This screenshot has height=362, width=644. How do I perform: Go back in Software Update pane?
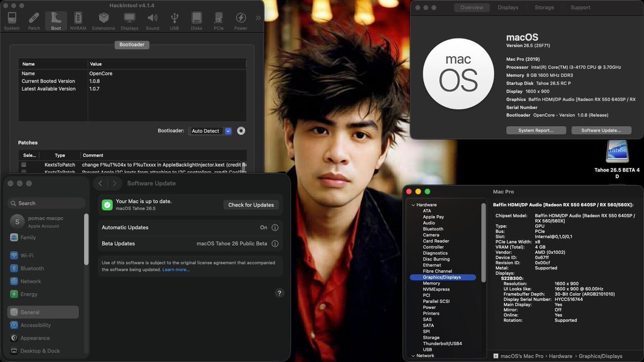point(100,183)
